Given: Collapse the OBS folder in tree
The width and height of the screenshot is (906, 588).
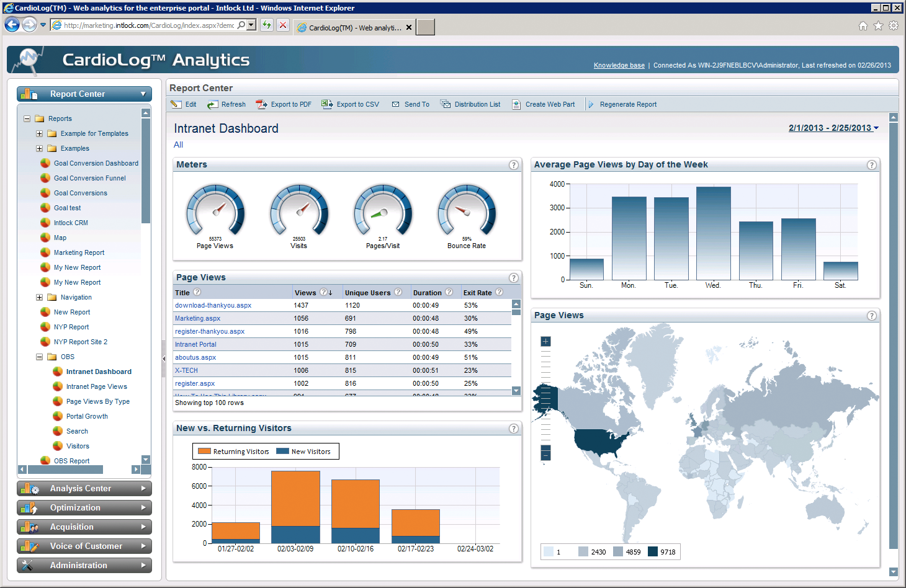Looking at the screenshot, I should point(39,357).
